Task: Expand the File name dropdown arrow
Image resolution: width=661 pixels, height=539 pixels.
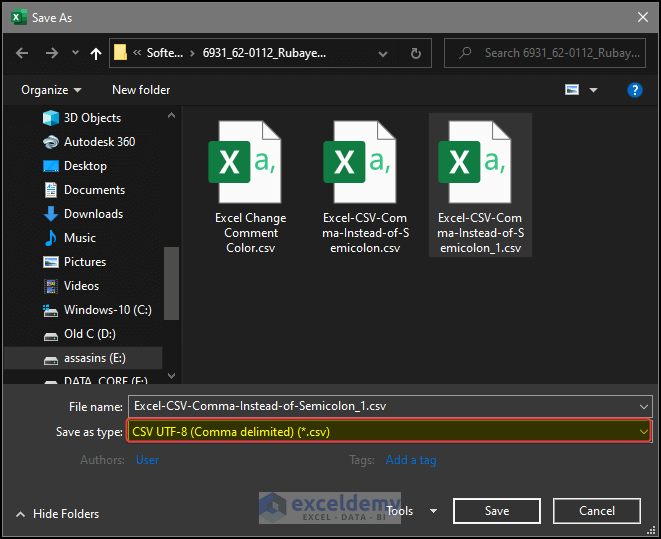Action: (x=643, y=407)
